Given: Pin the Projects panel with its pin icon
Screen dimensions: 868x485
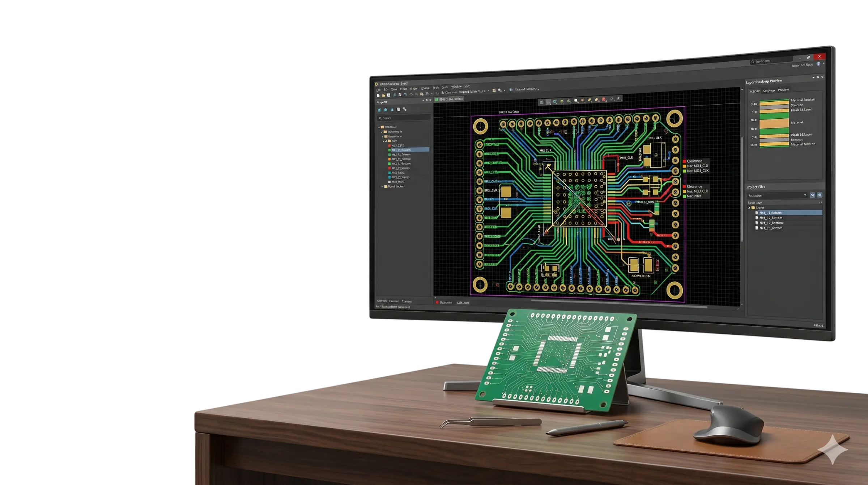Looking at the screenshot, I should point(427,100).
